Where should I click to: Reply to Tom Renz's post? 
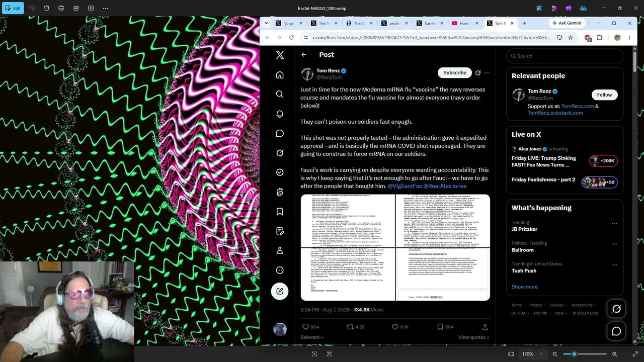click(x=305, y=327)
